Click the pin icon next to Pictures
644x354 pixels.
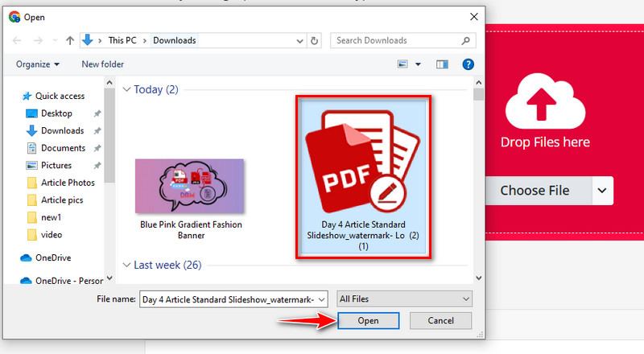click(x=97, y=166)
